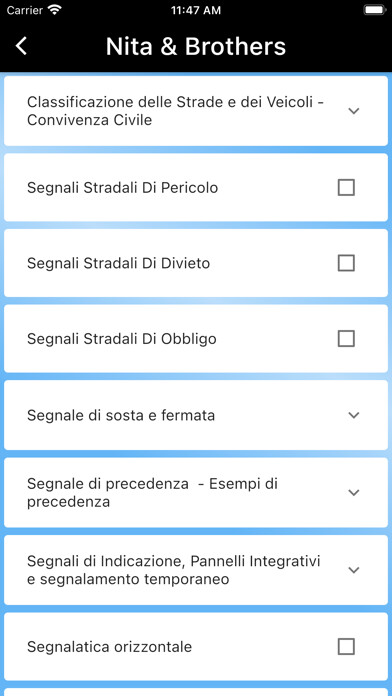This screenshot has width=392, height=696.
Task: Tap Classificazione delle Strade card text
Action: 175,111
